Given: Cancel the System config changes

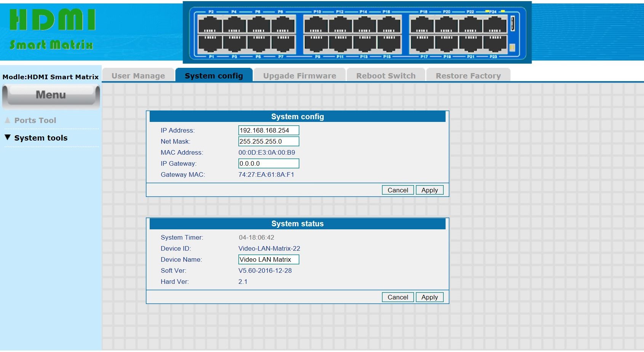Looking at the screenshot, I should click(398, 190).
